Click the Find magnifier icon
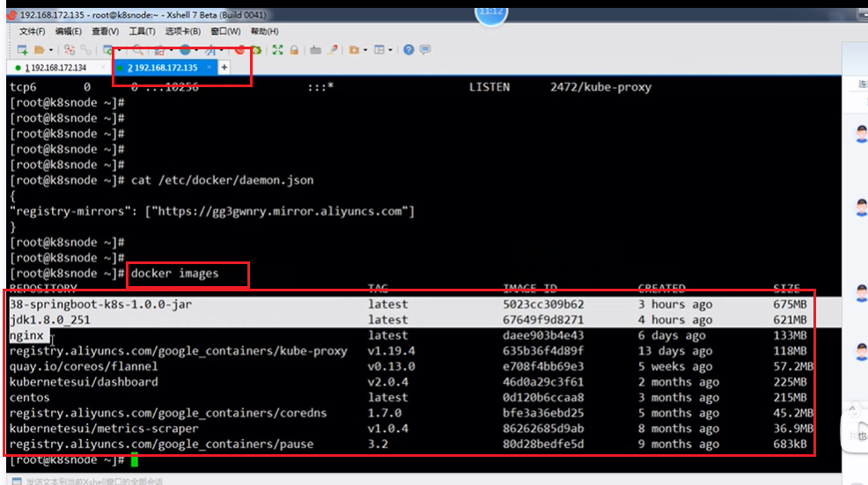 [138, 50]
